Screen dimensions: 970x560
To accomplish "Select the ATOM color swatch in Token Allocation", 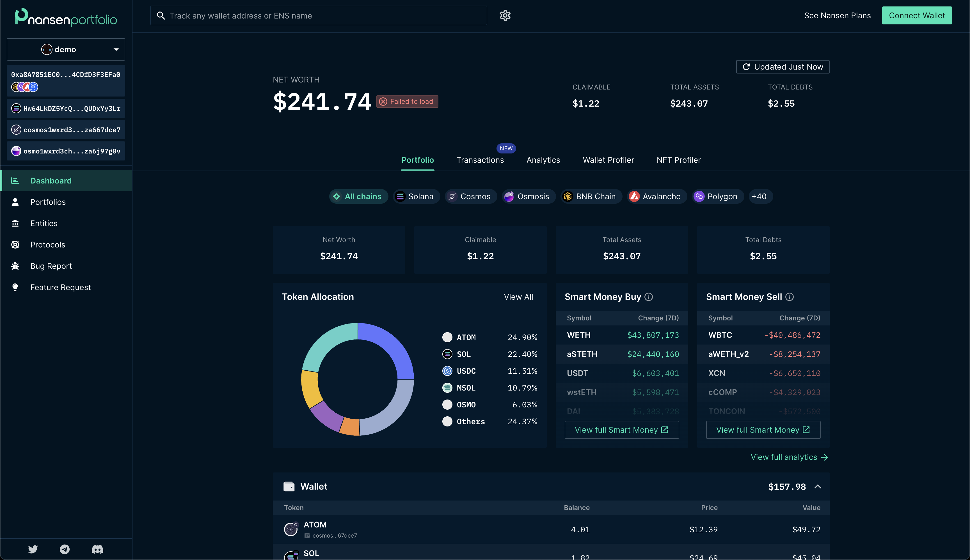I will [447, 337].
